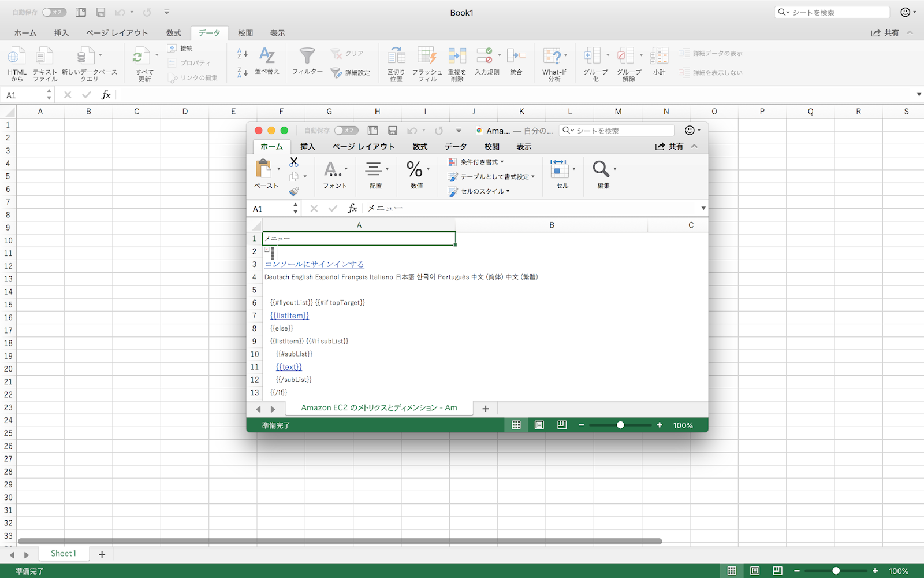Click the ペースト clipboard icon in front window
The height and width of the screenshot is (578, 924).
tap(263, 169)
